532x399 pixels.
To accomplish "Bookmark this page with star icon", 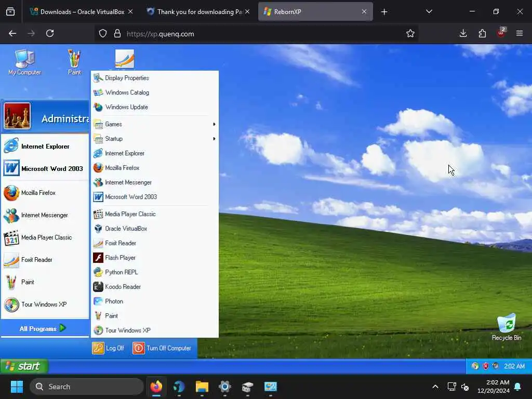I will coord(410,33).
